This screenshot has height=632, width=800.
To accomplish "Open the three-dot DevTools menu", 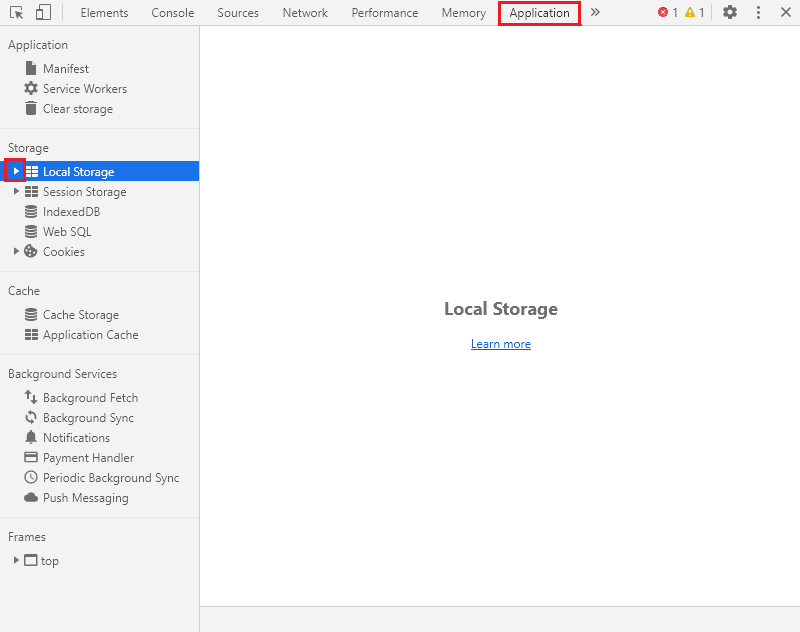I will 757,13.
